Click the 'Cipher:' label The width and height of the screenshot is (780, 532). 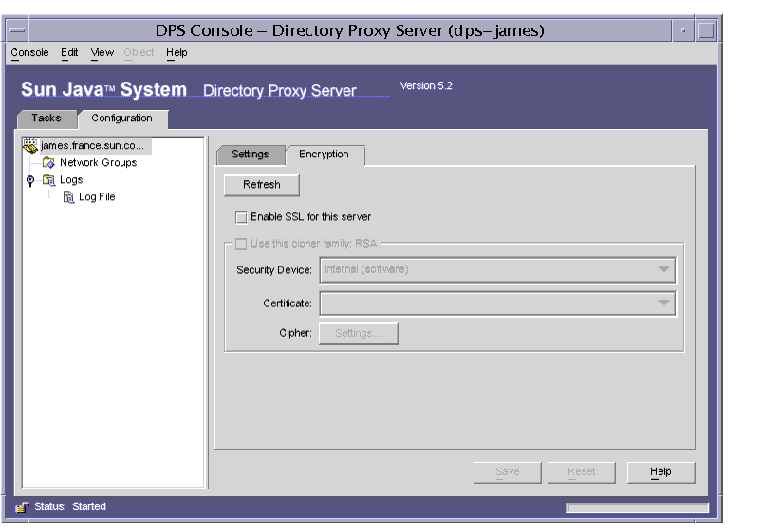[x=295, y=333]
